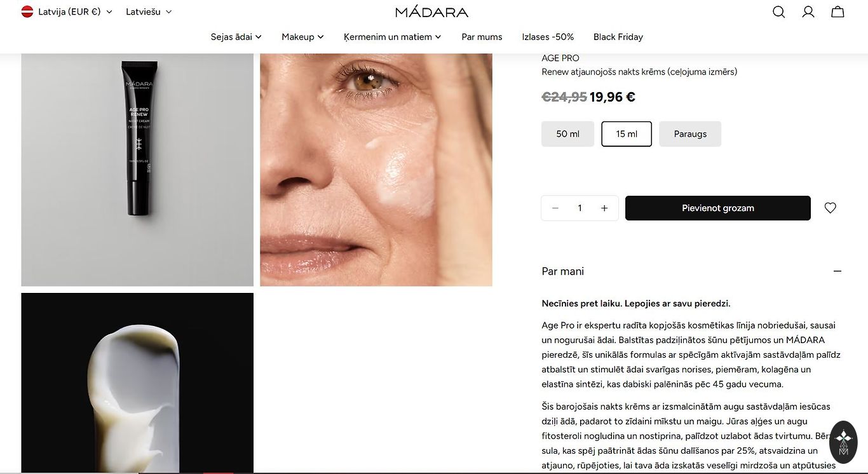Screen dimensions: 868x474
Task: Increase quantity with plus button
Action: [x=604, y=208]
